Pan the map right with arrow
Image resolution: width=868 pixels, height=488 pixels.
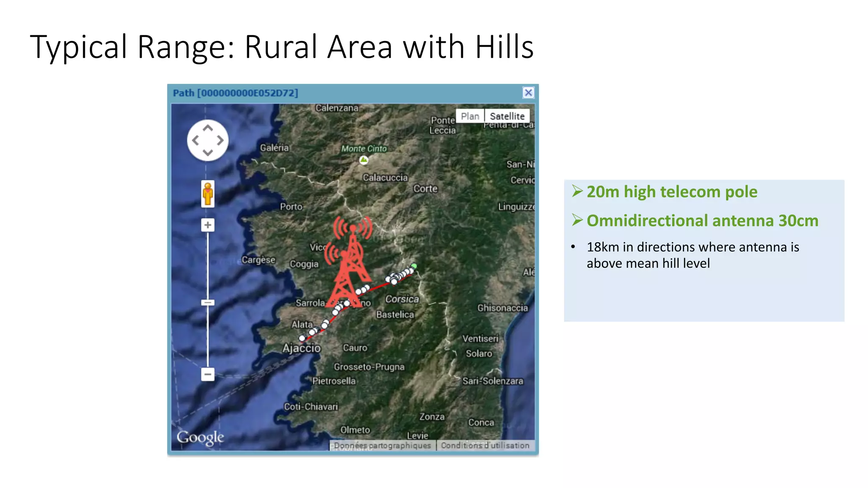point(220,140)
